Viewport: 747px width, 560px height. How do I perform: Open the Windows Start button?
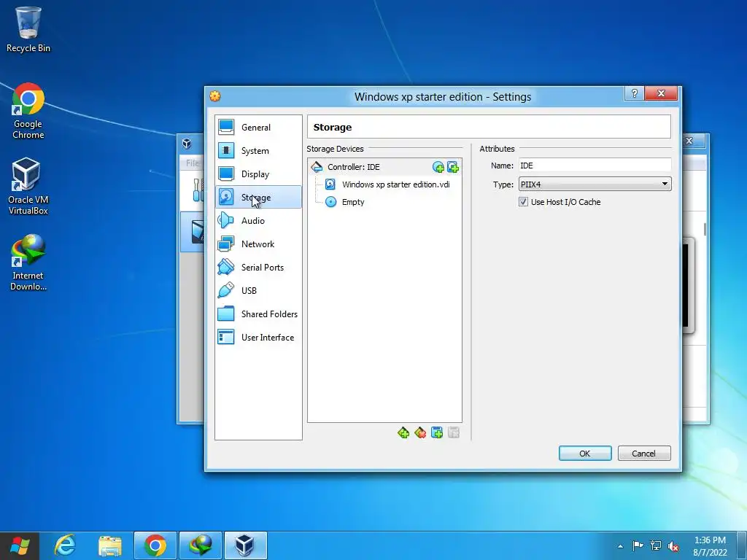[19, 545]
